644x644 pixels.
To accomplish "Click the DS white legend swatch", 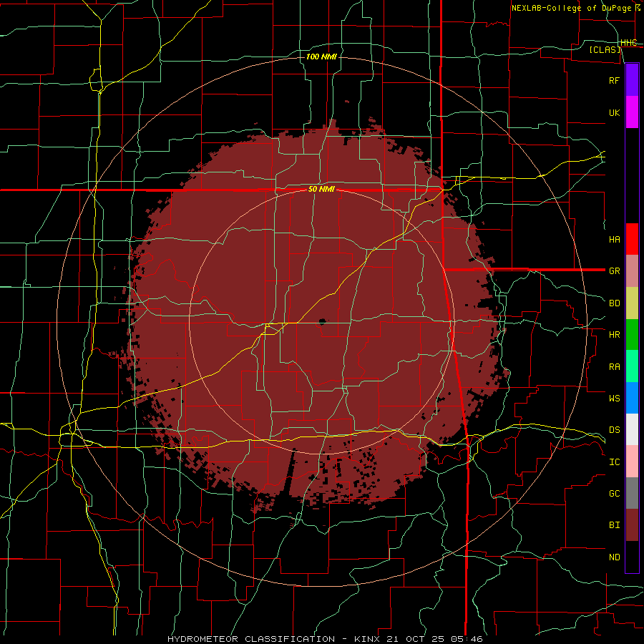I will (632, 429).
